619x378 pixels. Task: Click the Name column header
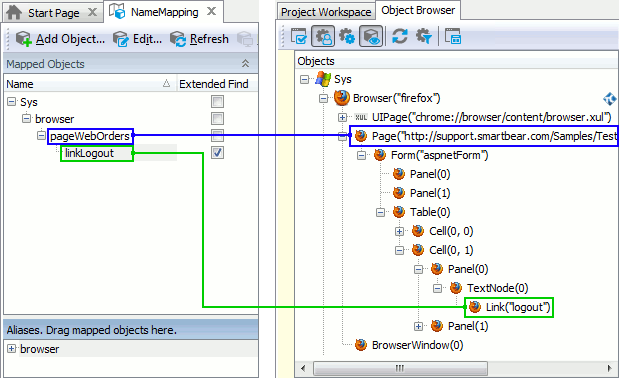(x=90, y=84)
